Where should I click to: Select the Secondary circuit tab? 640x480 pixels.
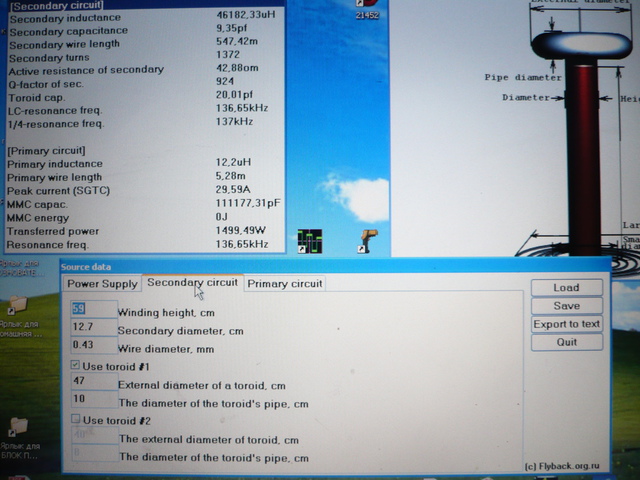192,283
